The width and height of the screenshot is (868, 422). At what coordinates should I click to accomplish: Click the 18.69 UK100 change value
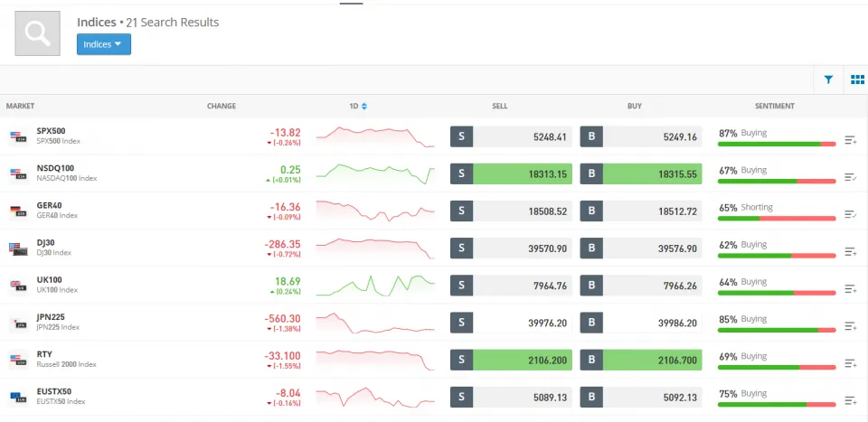pos(288,281)
